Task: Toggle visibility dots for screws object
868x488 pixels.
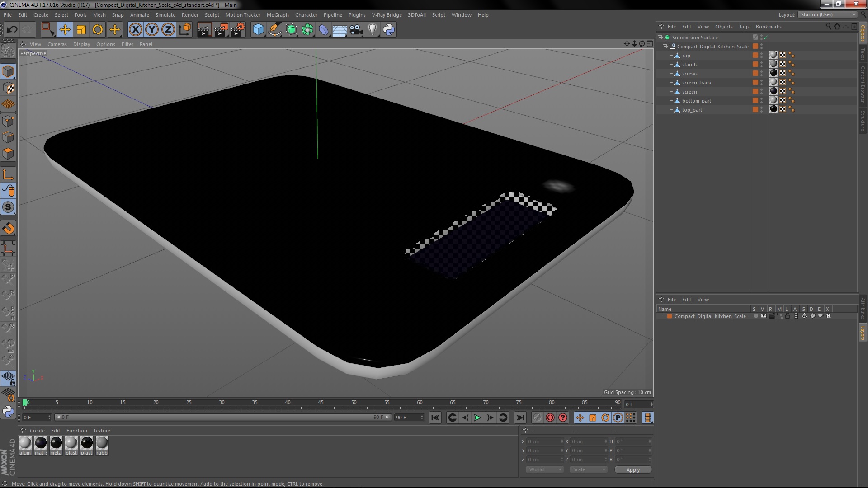Action: coord(761,74)
